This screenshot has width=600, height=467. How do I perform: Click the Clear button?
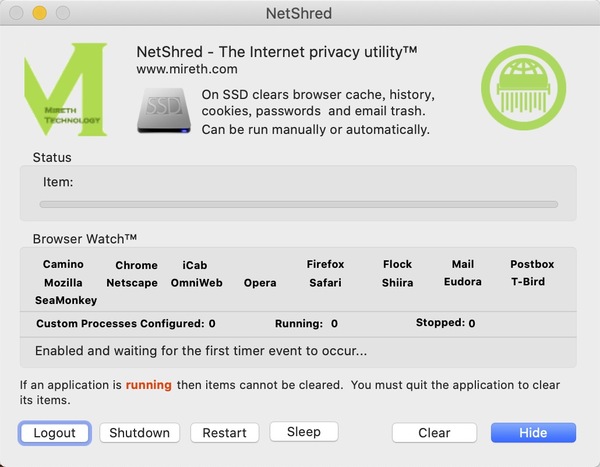(x=434, y=433)
